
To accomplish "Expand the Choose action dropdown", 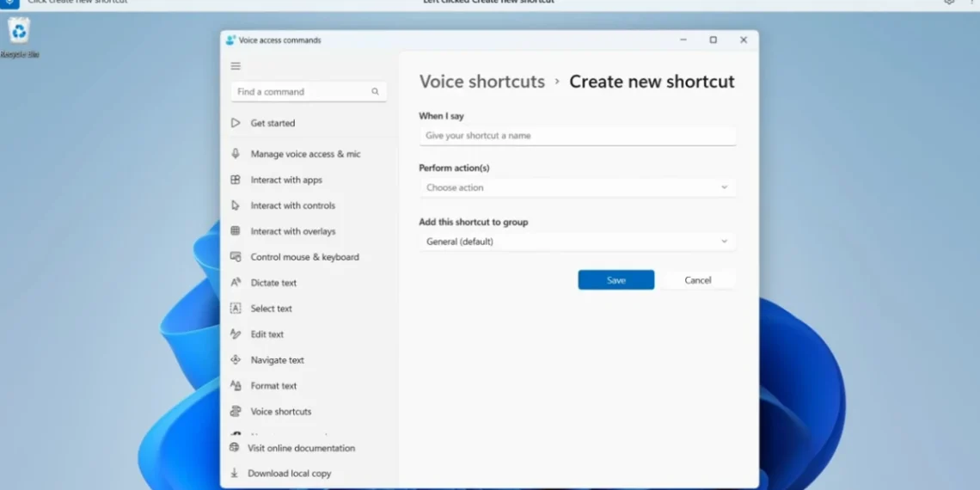I will [578, 187].
